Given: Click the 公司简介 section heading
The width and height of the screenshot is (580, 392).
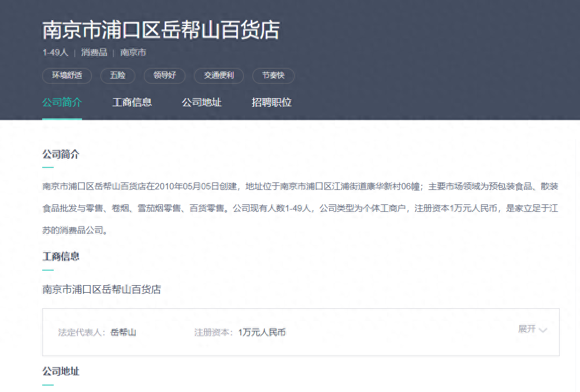Looking at the screenshot, I should (x=61, y=154).
